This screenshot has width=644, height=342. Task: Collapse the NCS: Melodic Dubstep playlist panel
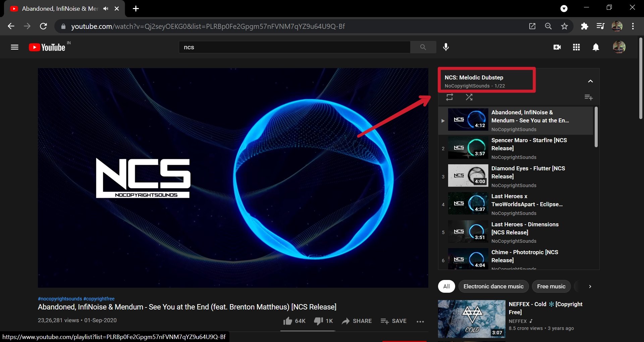click(590, 81)
